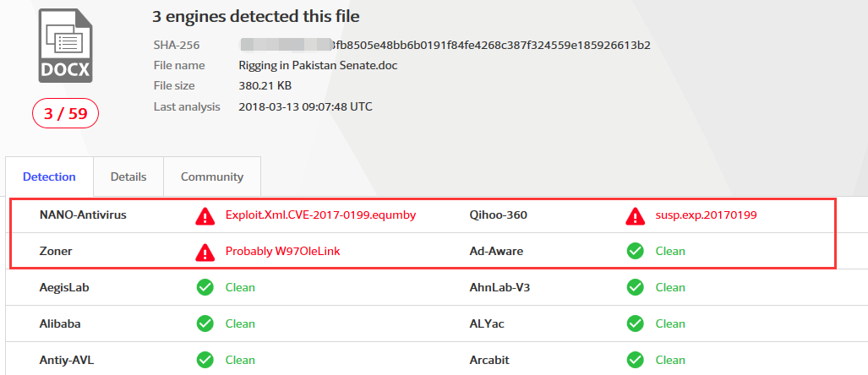Click the green checkmark beside ALYac

635,323
